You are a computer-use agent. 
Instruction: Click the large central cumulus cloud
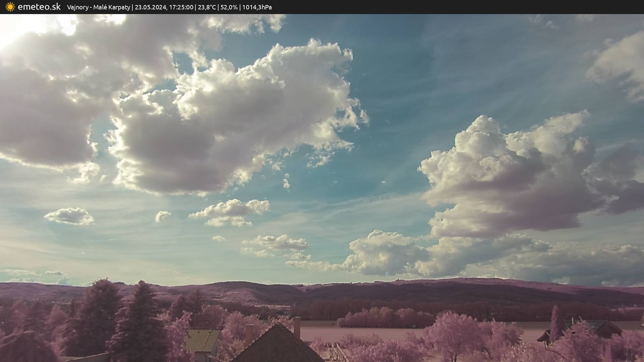coord(235,114)
